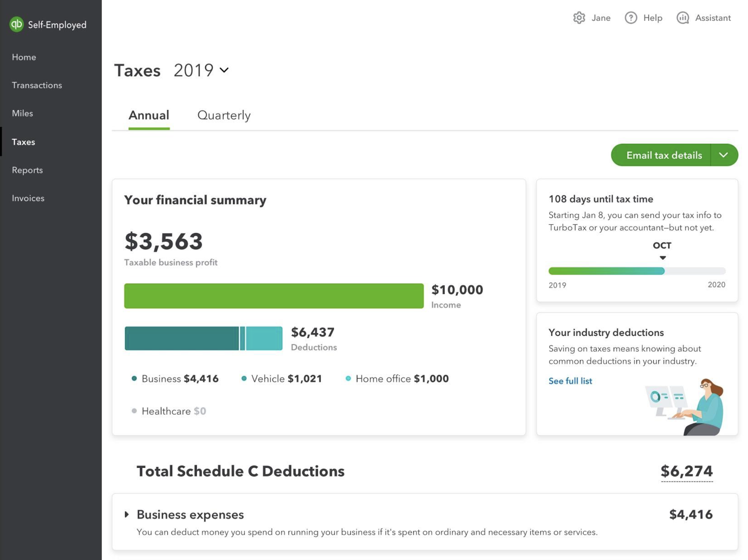748x560 pixels.
Task: Click the tax time progress bar
Action: click(x=636, y=271)
